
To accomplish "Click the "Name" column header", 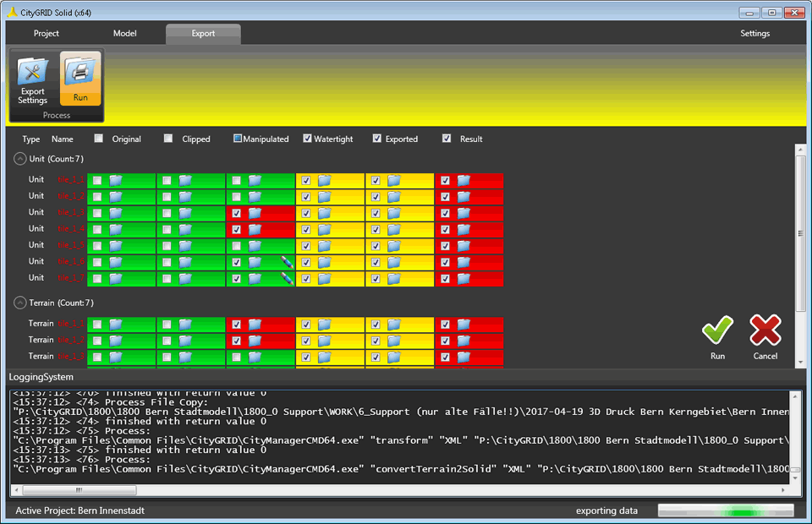I will pos(62,139).
